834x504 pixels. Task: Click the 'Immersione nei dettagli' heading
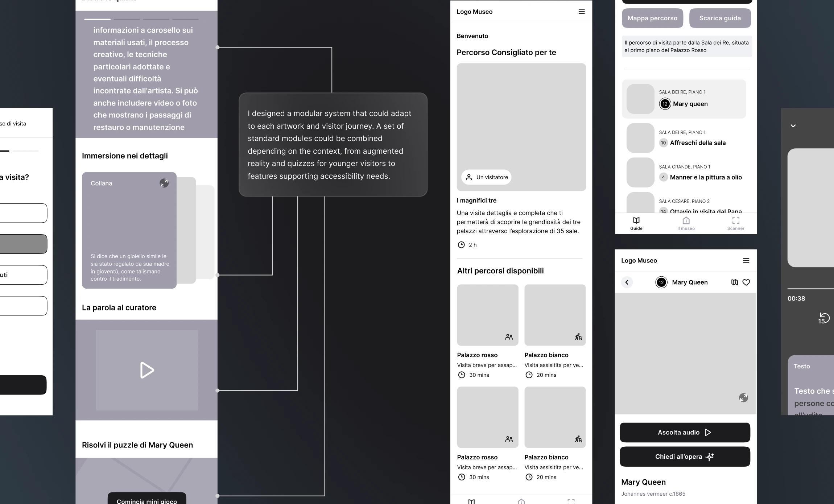click(125, 156)
